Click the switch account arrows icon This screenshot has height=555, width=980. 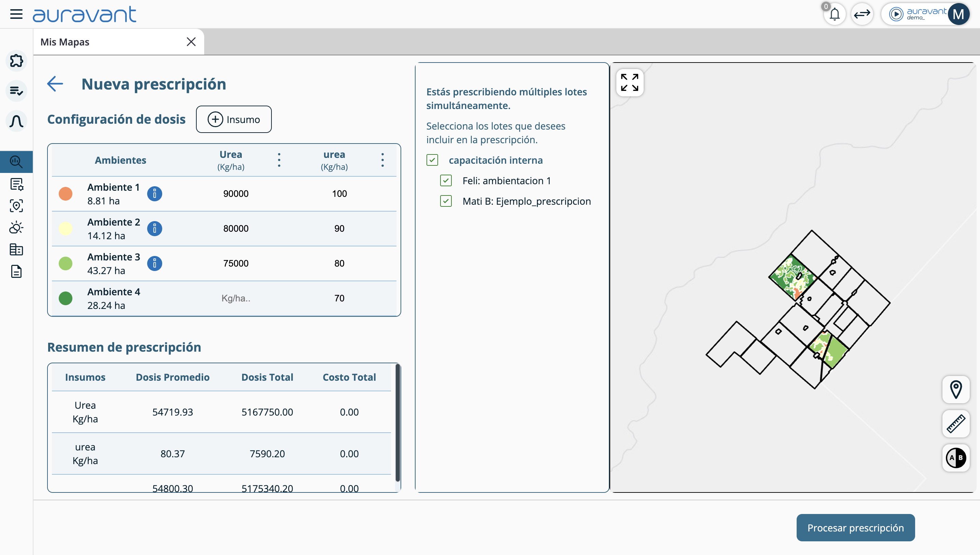862,14
